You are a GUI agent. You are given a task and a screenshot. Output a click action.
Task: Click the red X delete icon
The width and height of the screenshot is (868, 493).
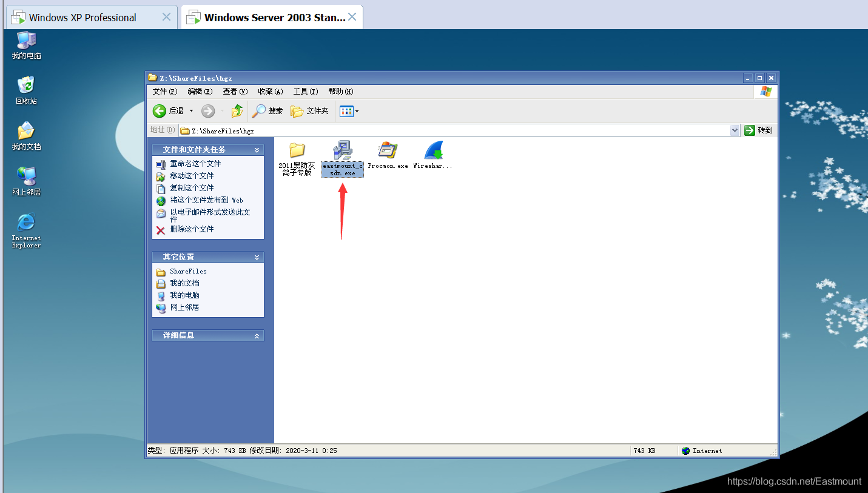click(x=160, y=230)
